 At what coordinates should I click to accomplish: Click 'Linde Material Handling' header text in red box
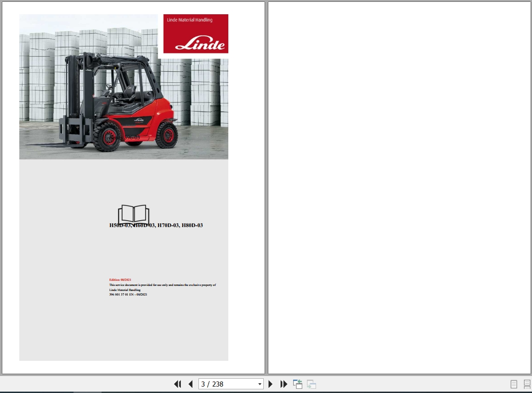(190, 20)
